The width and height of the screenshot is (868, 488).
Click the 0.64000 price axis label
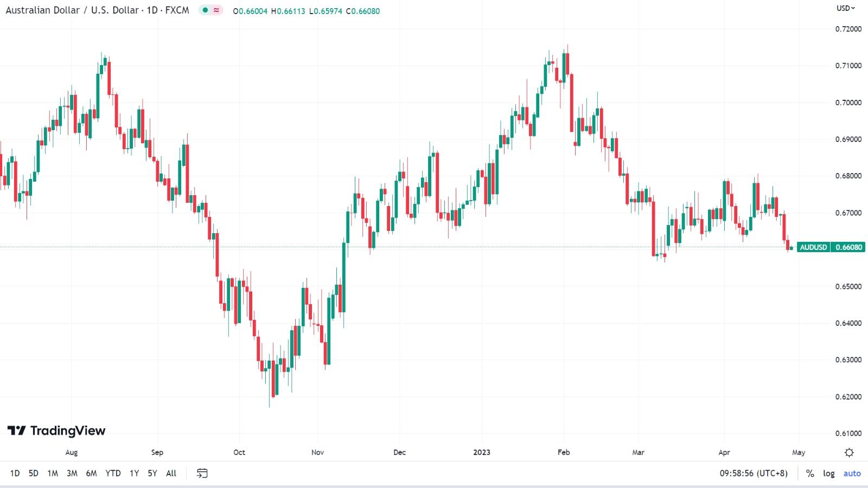point(848,323)
